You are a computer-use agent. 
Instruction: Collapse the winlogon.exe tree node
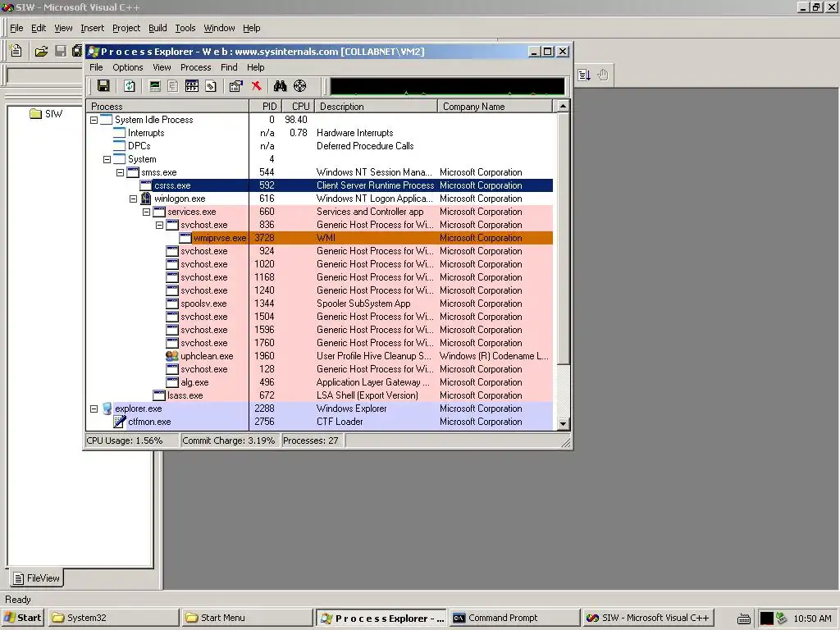133,199
